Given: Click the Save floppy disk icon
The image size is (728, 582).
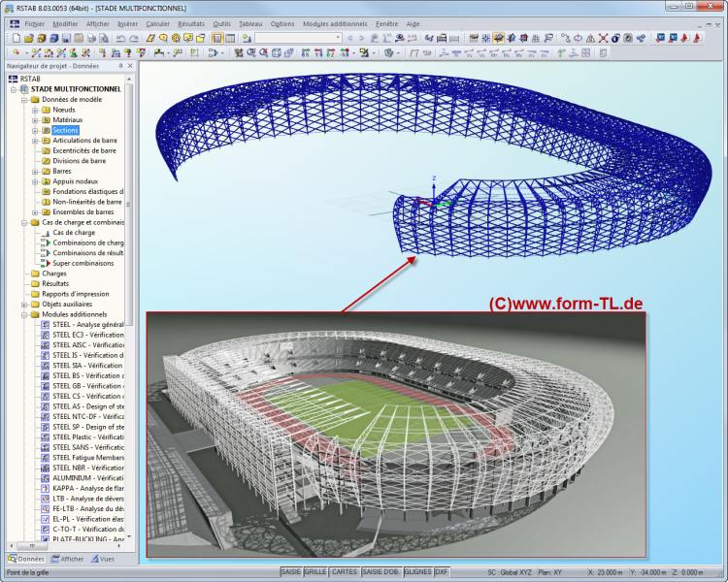Looking at the screenshot, I should click(66, 38).
